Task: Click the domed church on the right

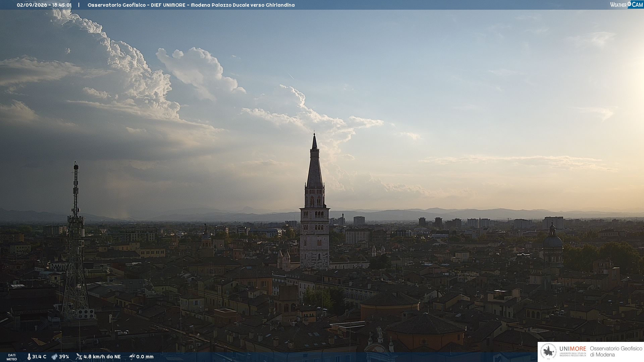Action: [552, 243]
